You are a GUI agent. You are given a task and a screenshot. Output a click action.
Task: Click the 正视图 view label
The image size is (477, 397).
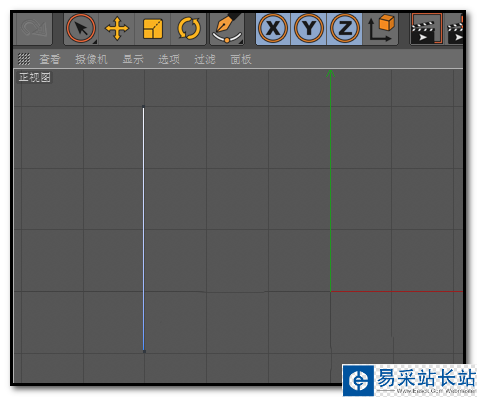click(35, 77)
